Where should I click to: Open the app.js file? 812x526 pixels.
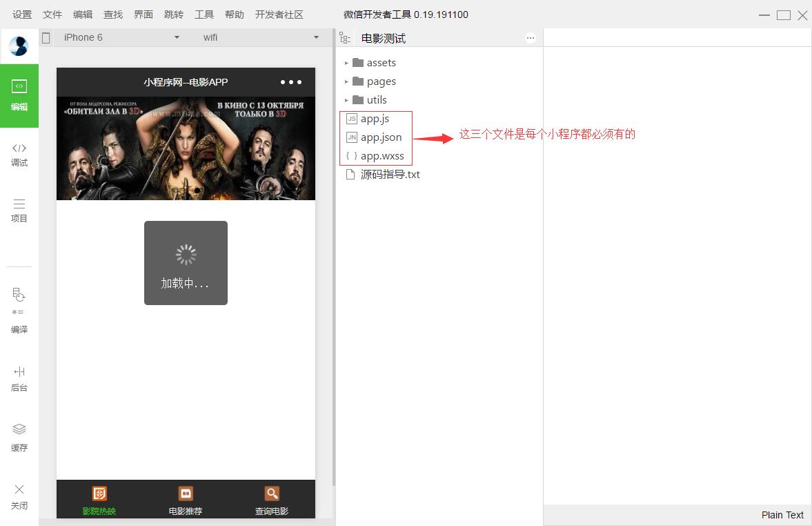click(368, 119)
